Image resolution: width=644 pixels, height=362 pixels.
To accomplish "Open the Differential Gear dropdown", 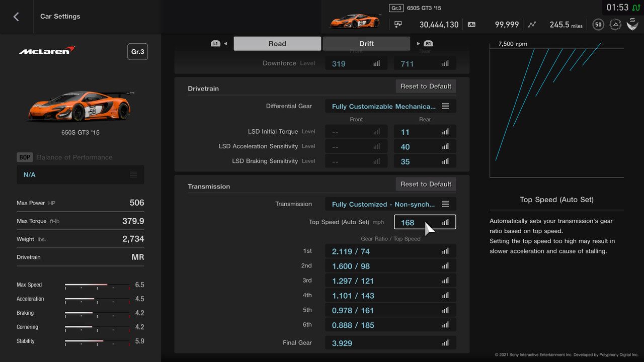I will tap(390, 106).
